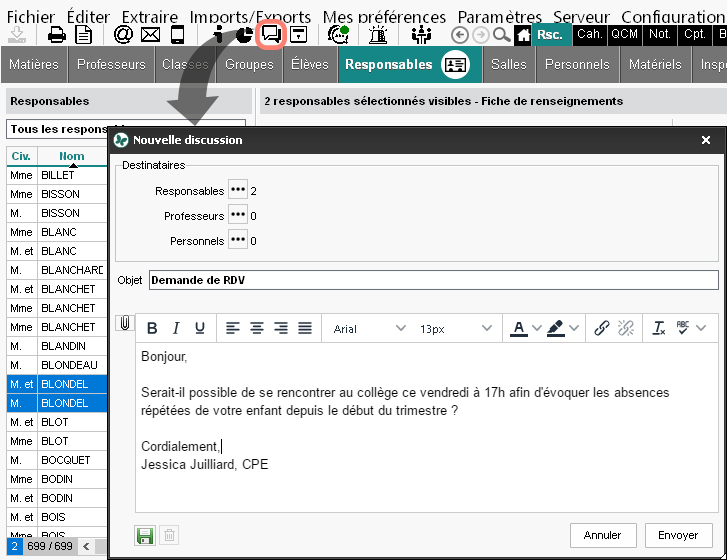Click the envelope mail icon
728x560 pixels.
pos(150,35)
